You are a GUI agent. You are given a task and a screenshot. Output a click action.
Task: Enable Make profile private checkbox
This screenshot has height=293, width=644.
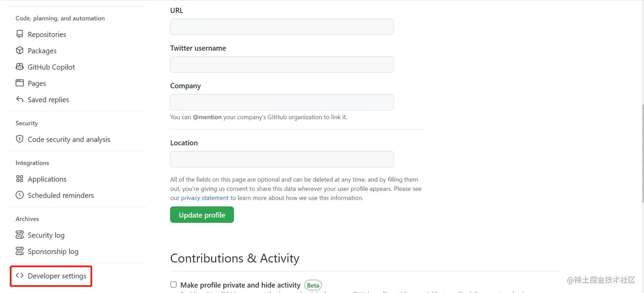coord(173,284)
